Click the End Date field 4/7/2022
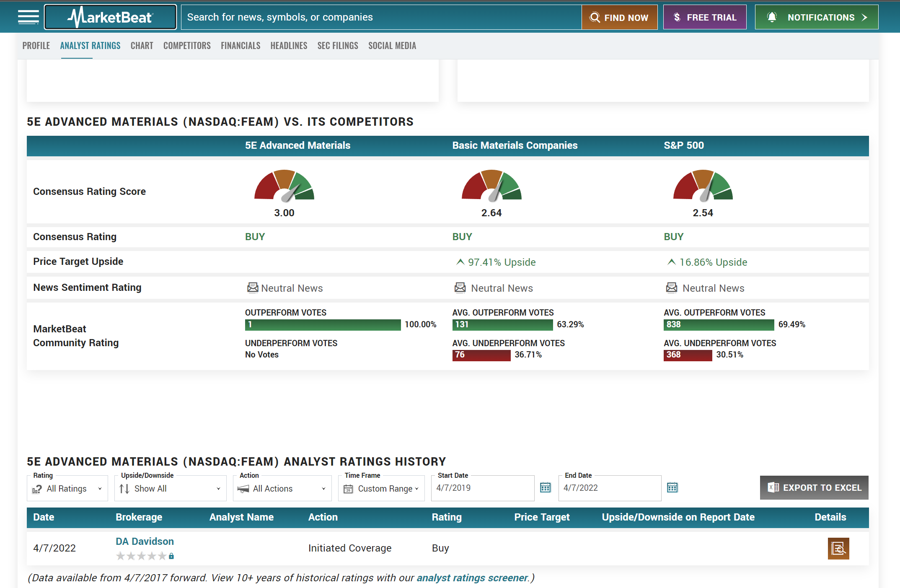This screenshot has width=900, height=588. point(610,488)
